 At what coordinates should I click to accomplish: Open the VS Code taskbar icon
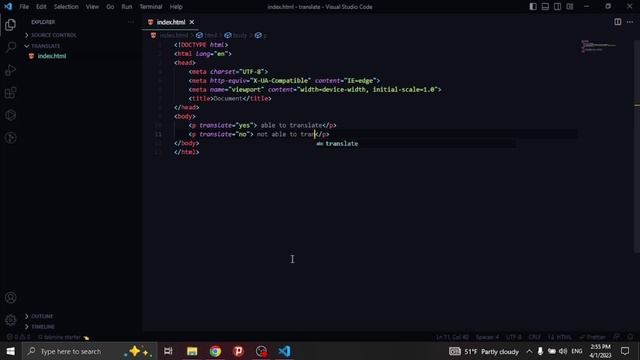(284, 351)
